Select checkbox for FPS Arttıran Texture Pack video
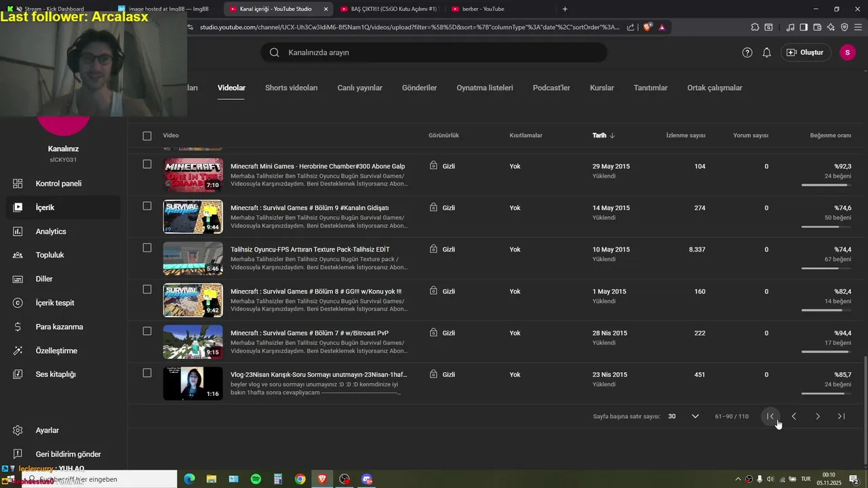 [x=147, y=247]
